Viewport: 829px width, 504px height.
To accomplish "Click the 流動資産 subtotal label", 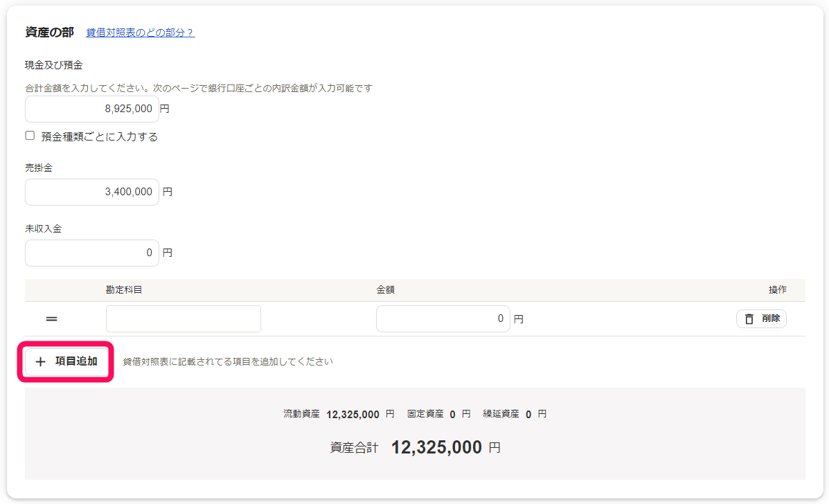I will click(301, 414).
